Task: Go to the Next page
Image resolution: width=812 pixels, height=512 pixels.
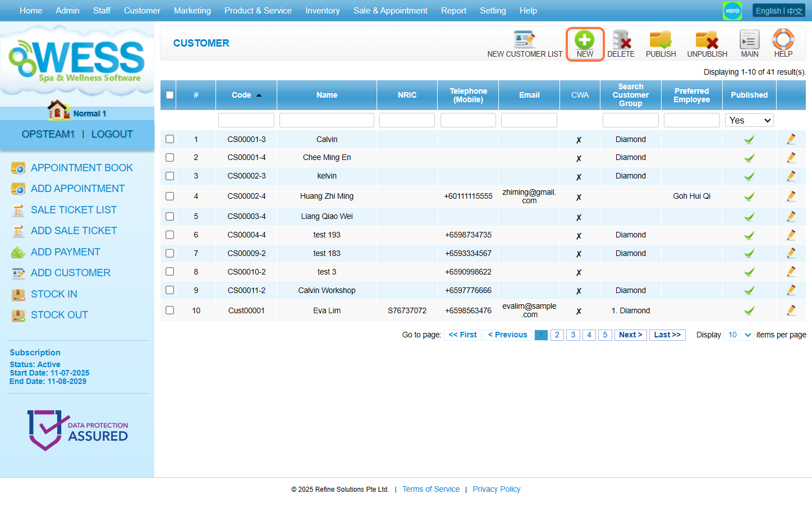Action: pos(630,335)
